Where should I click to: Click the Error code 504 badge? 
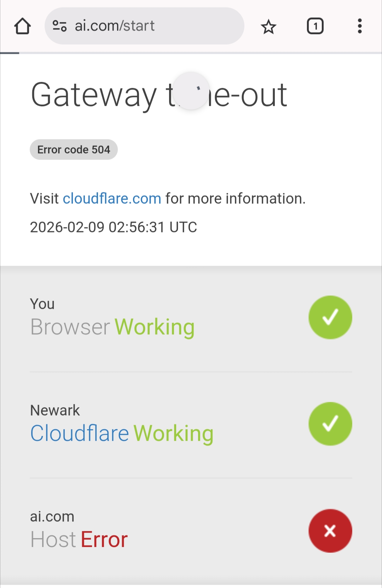coord(74,150)
